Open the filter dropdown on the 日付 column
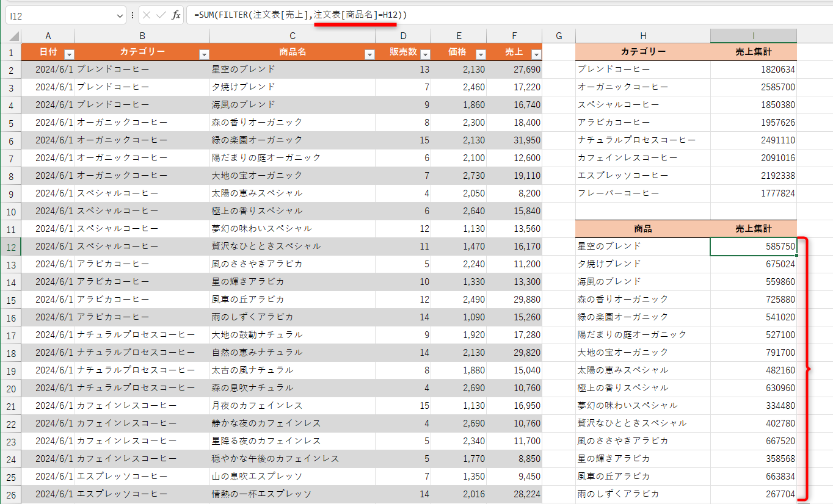This screenshot has width=833, height=504. [69, 53]
